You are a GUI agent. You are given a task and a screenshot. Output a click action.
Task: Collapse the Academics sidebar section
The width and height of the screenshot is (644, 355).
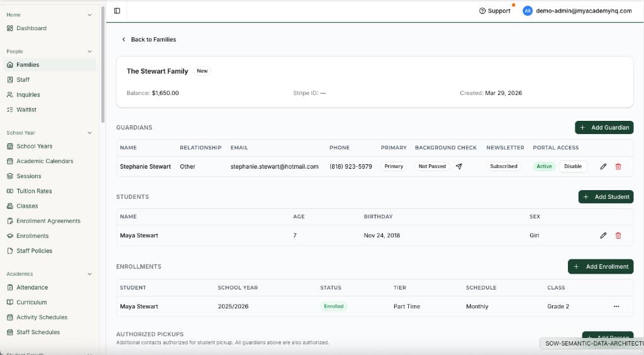pyautogui.click(x=89, y=274)
